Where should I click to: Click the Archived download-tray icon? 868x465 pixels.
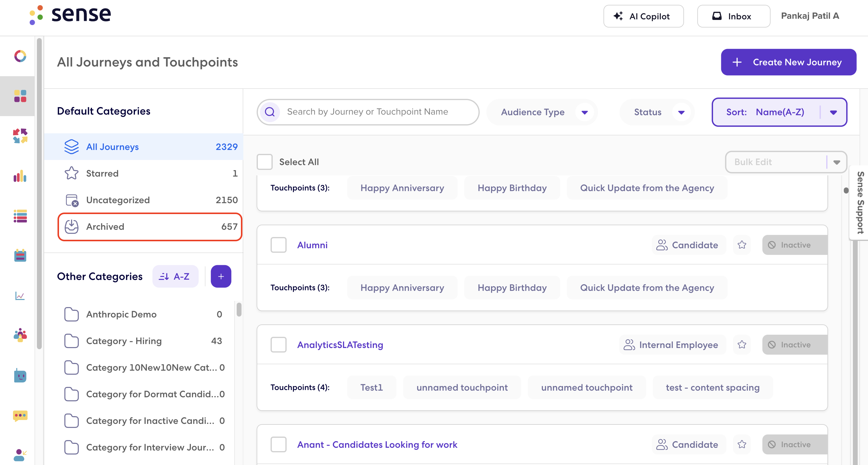tap(71, 227)
